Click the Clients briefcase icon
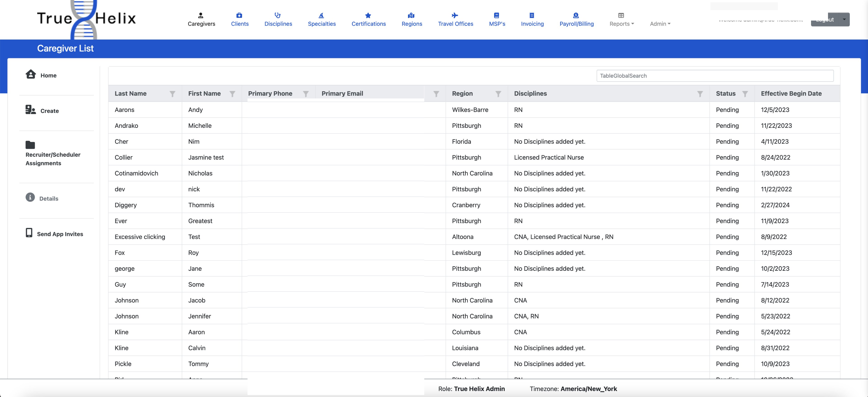Screen dimensions: 868x397 coord(239,16)
